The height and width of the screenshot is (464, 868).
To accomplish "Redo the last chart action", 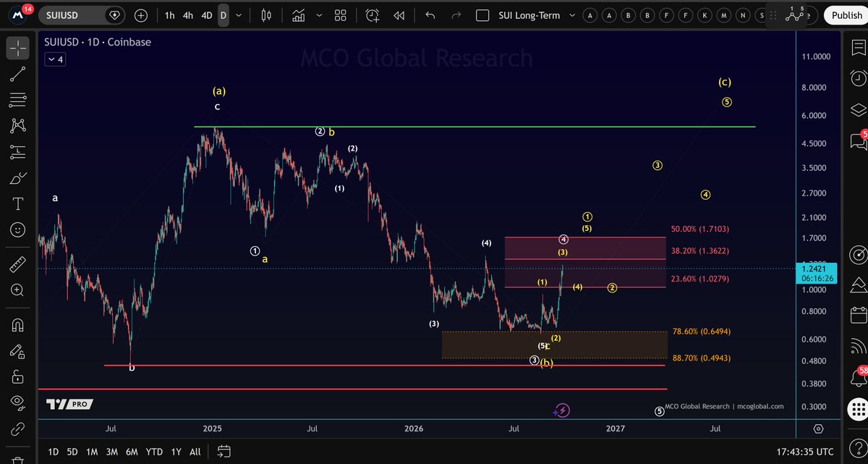I will click(x=456, y=15).
